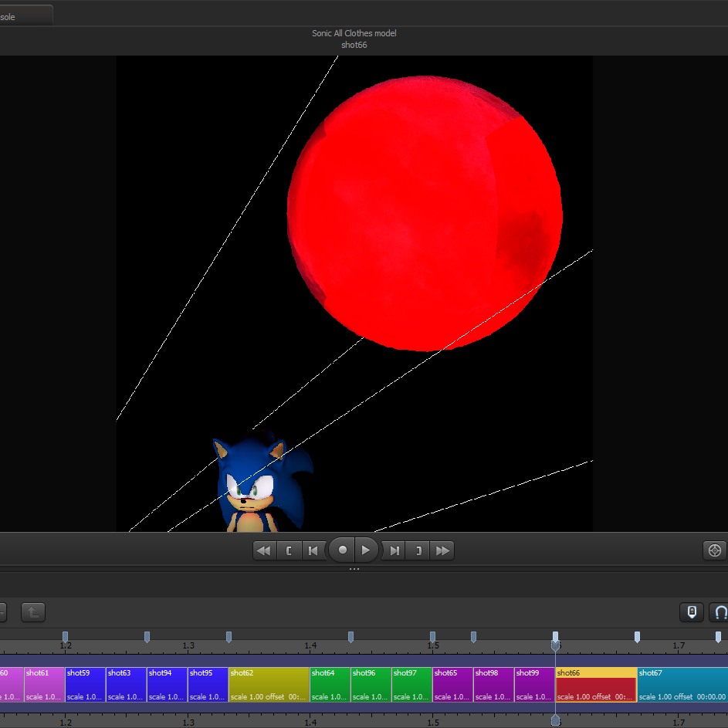Click the Record button
Viewport: 728px width, 728px height.
click(342, 550)
